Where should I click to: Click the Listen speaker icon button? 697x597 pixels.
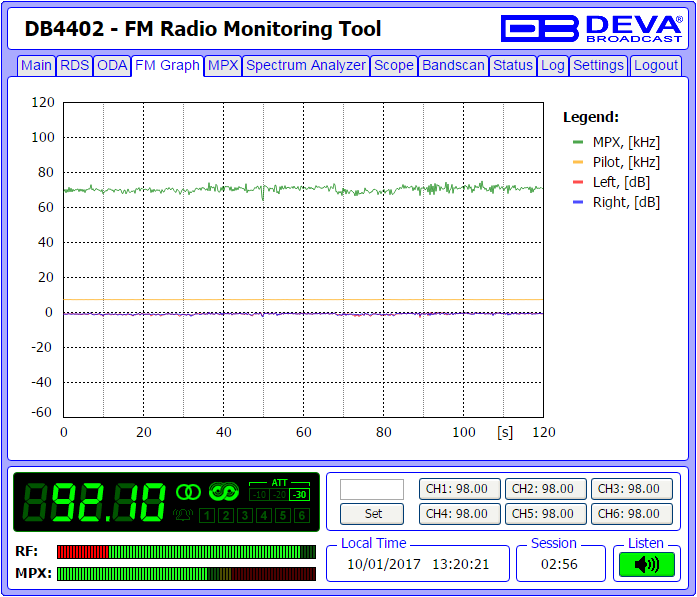tap(647, 565)
